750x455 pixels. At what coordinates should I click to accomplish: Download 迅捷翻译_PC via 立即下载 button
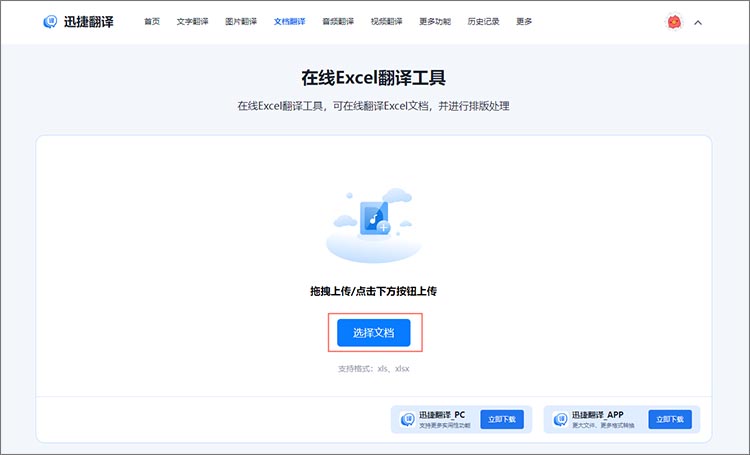tap(502, 419)
